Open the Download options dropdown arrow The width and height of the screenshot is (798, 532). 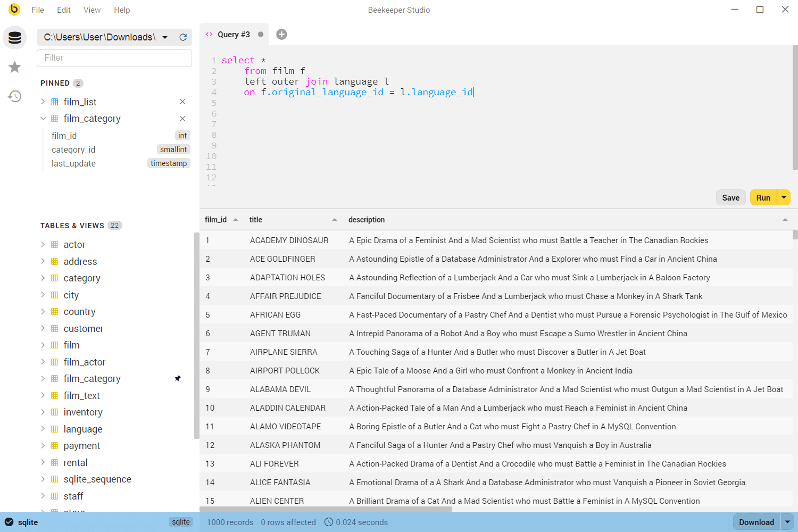point(787,522)
